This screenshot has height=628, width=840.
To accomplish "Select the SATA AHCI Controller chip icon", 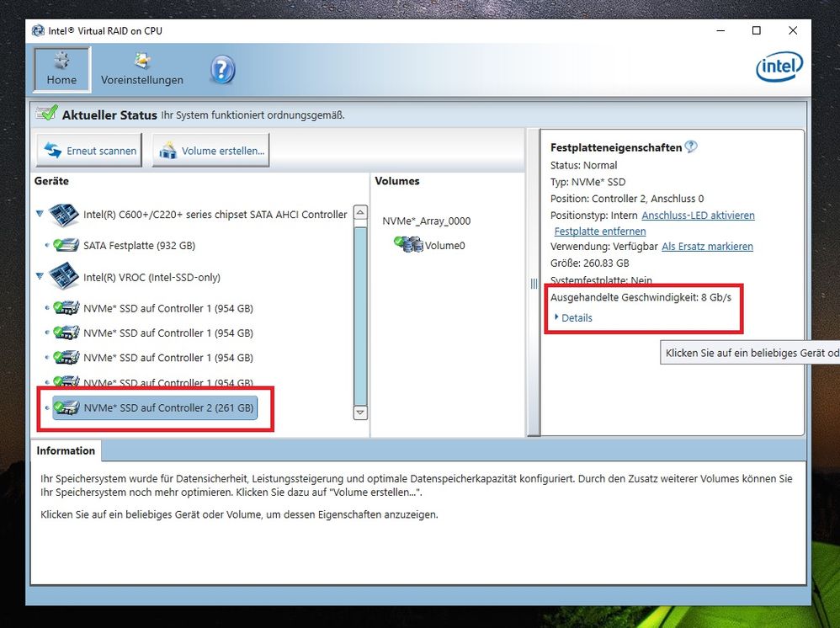I will coord(64,215).
